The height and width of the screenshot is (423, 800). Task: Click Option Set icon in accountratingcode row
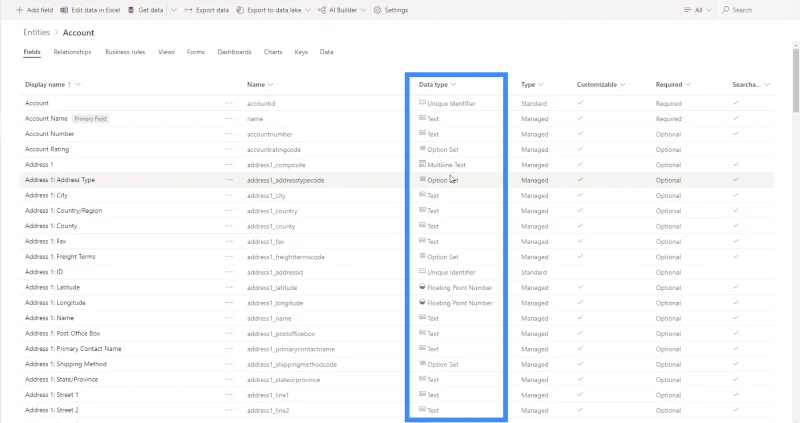tap(422, 148)
